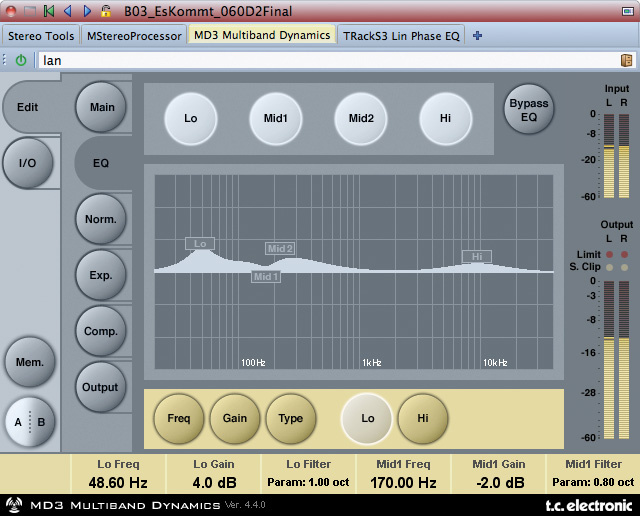This screenshot has height=516, width=640.
Task: Toggle the Mid2 EQ band on/off
Action: click(x=361, y=118)
